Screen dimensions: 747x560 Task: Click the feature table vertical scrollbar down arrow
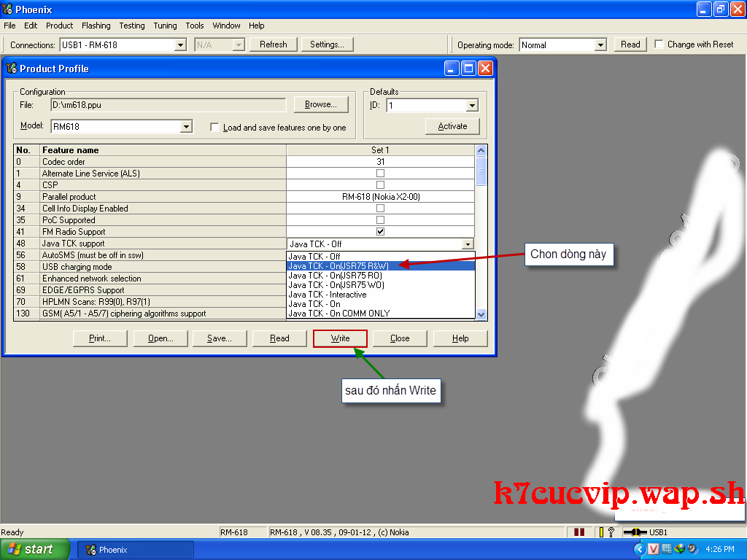pyautogui.click(x=481, y=314)
